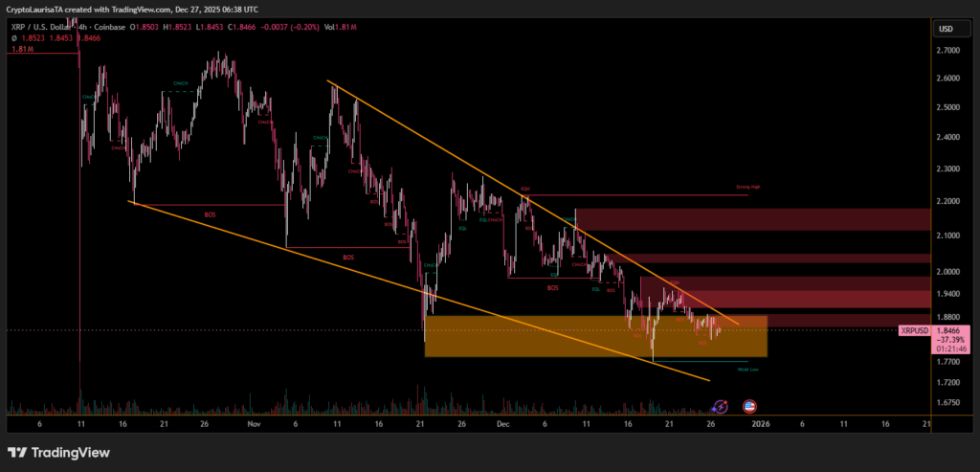Click the Nov time axis label
This screenshot has width=980, height=472.
point(253,422)
